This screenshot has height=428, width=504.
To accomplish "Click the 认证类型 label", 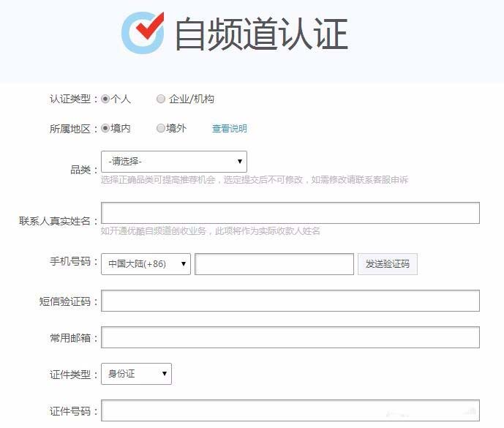I will coord(73,100).
